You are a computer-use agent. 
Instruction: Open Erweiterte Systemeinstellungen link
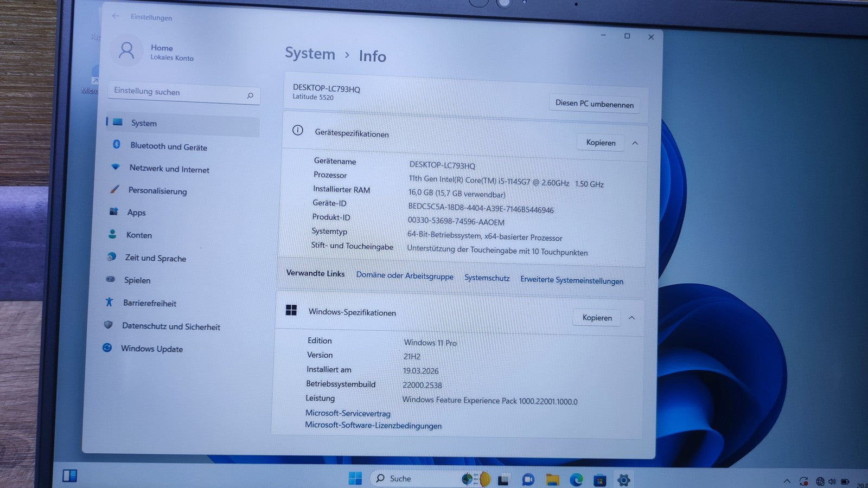pos(572,280)
